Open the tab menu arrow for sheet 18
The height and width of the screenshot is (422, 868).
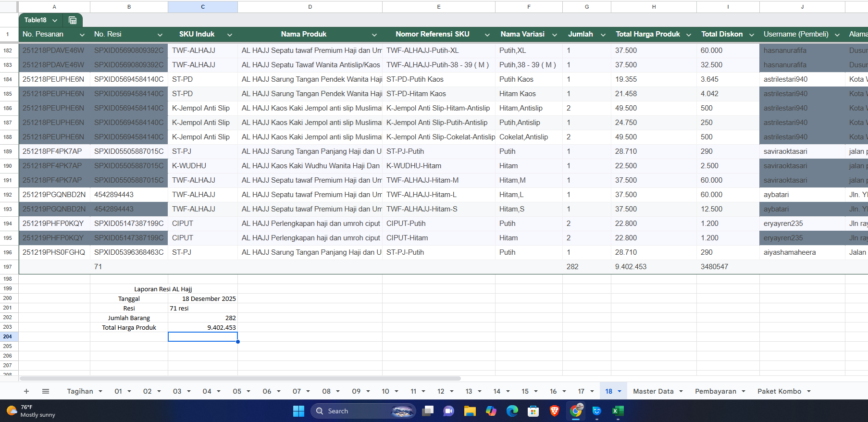coord(620,391)
